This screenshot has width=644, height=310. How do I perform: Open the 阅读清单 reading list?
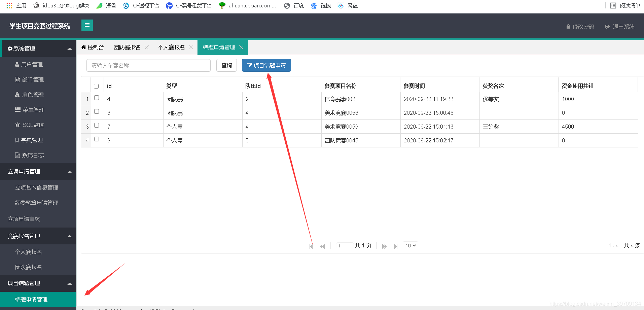tap(625, 6)
